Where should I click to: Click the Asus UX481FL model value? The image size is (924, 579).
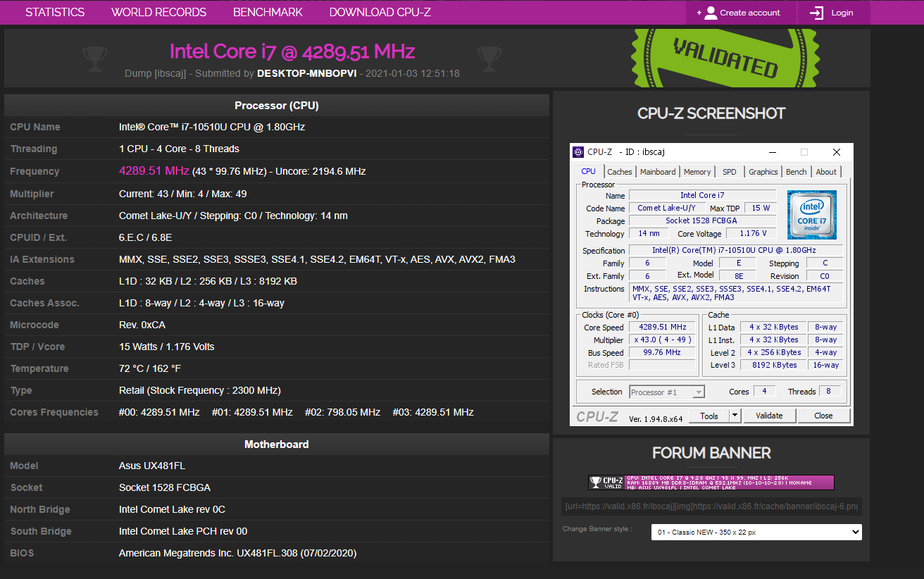pos(152,466)
